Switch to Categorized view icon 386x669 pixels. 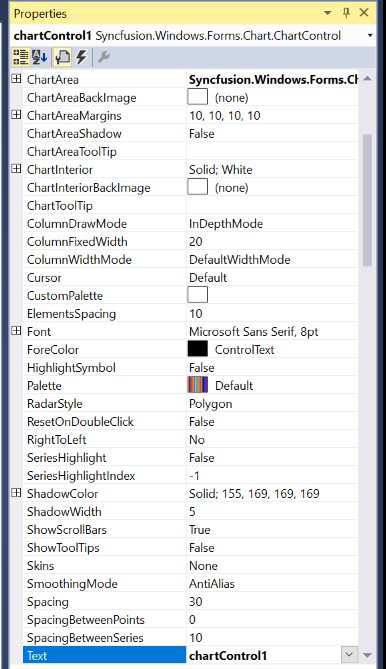pos(20,57)
